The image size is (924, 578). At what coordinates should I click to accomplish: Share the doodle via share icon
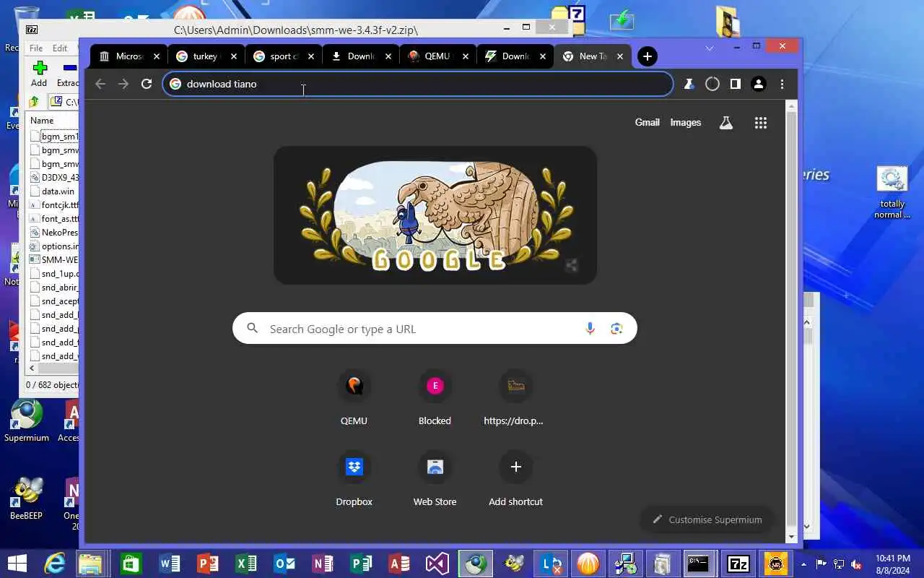click(x=572, y=266)
